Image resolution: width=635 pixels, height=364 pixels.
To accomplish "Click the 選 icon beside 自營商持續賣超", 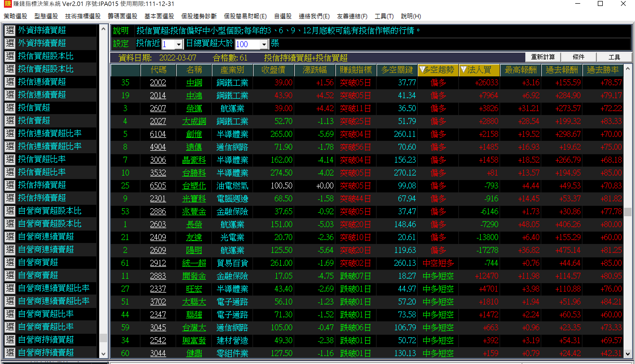I will coord(10,353).
